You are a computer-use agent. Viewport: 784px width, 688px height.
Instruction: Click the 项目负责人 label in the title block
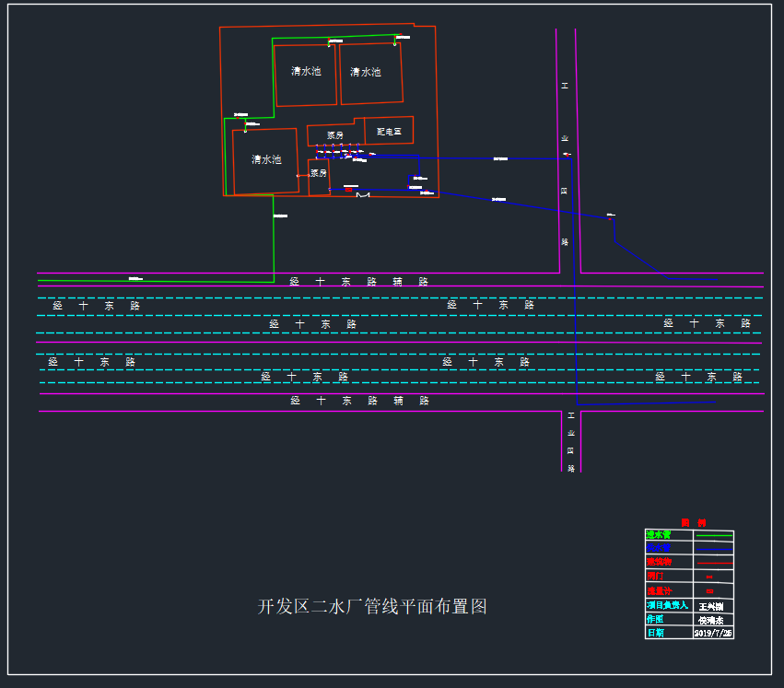coord(667,605)
